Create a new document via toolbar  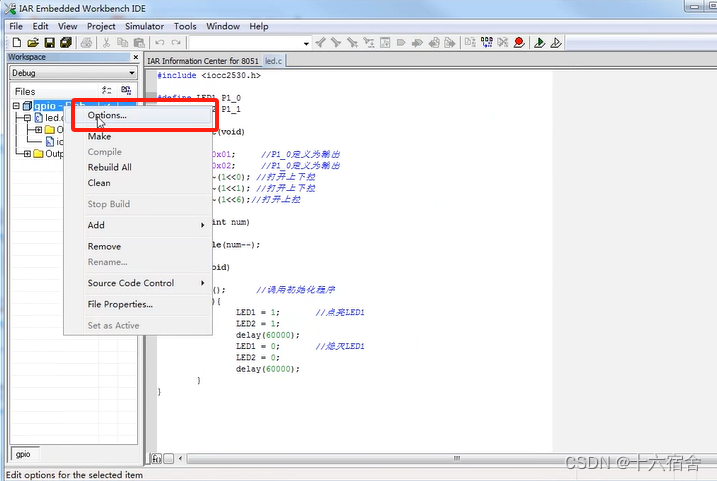coord(17,43)
